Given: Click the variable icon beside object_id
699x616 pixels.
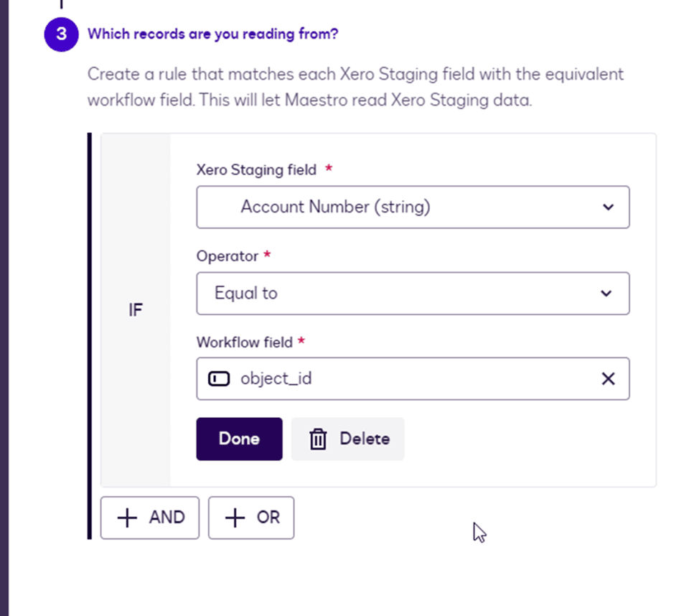Looking at the screenshot, I should pyautogui.click(x=219, y=378).
